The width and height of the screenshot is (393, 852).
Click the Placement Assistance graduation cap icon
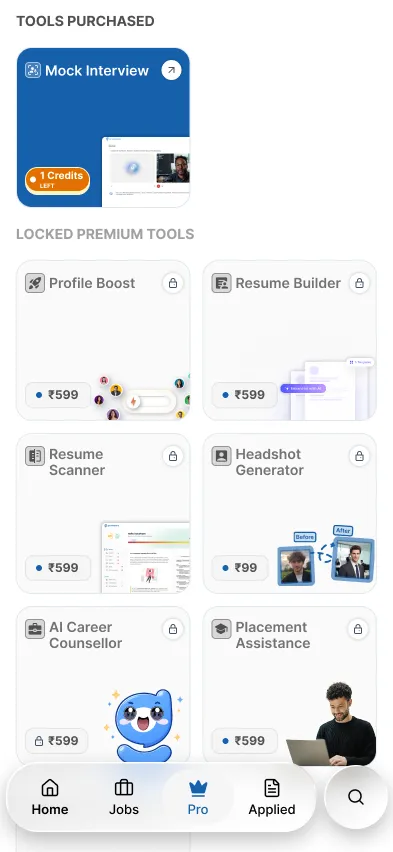pyautogui.click(x=221, y=629)
